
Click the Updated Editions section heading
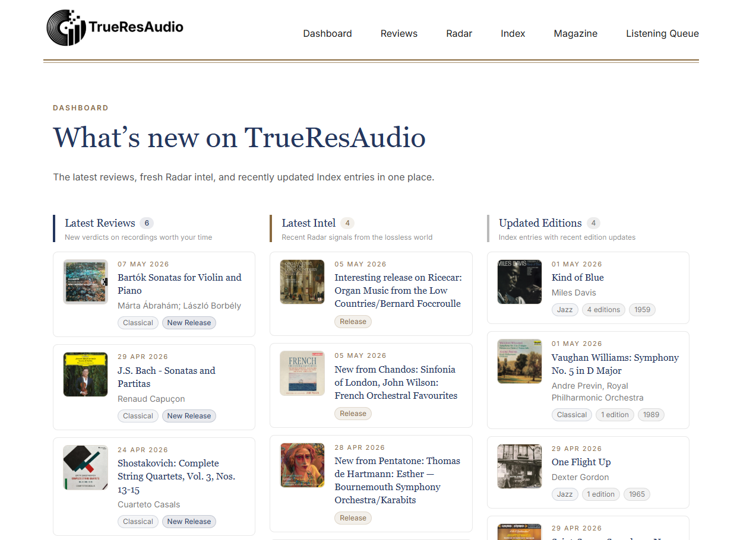(x=540, y=223)
